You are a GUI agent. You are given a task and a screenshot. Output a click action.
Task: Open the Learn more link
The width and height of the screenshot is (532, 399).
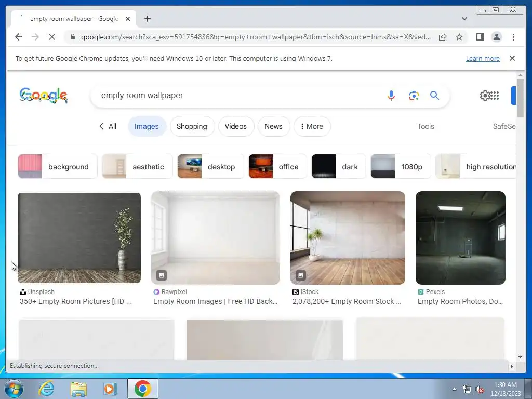pos(483,58)
